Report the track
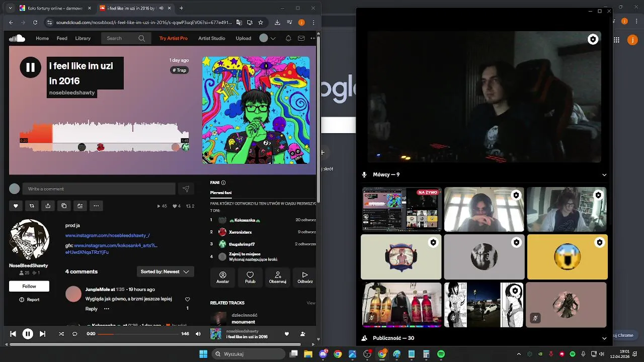Viewport: 644px width, 362px height. point(29,300)
